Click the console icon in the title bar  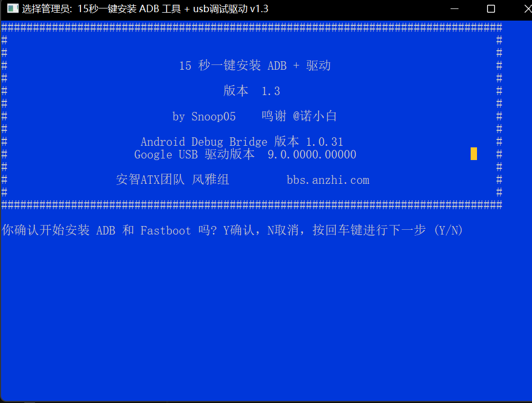click(13, 8)
